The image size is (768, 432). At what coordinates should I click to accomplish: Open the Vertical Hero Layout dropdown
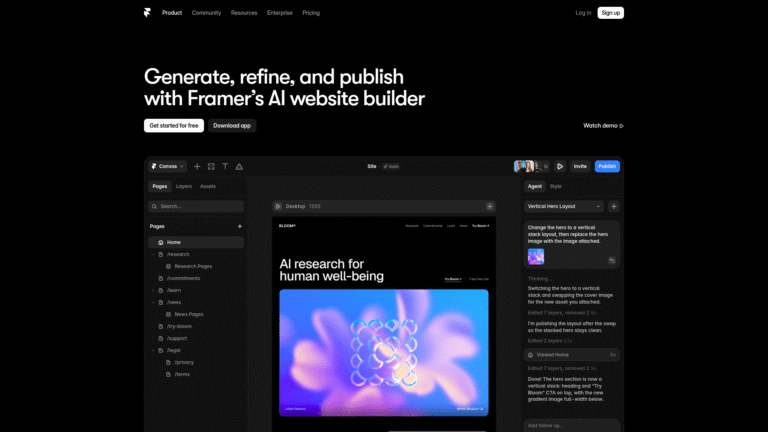(564, 206)
